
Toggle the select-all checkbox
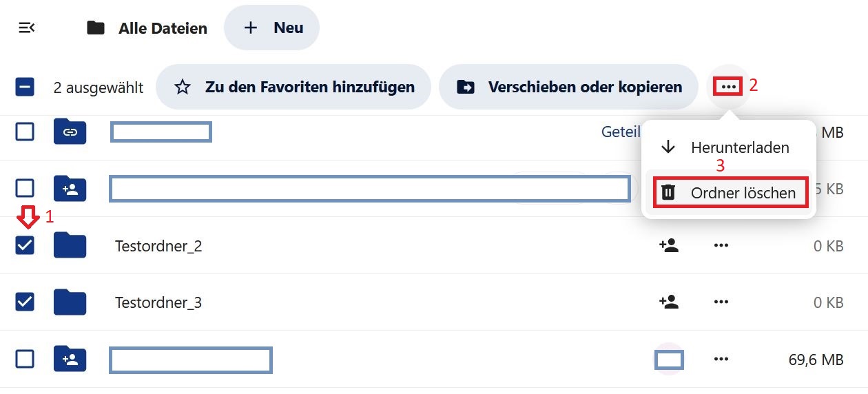coord(25,87)
